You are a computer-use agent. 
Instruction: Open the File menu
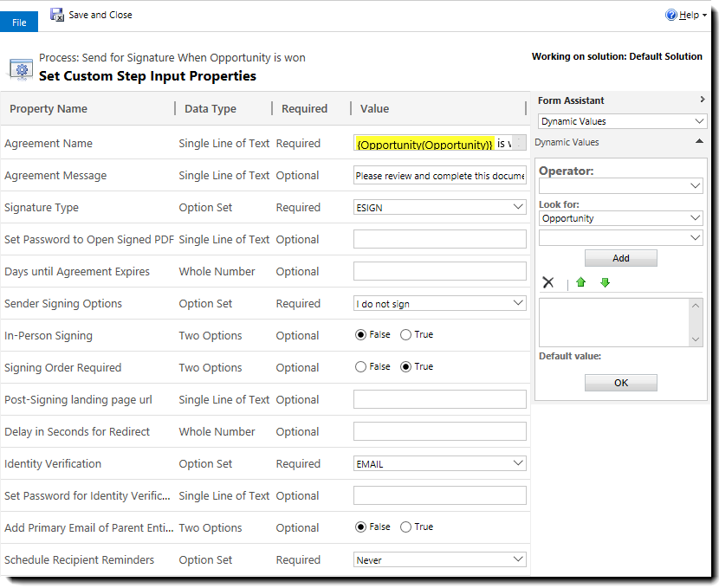19,21
